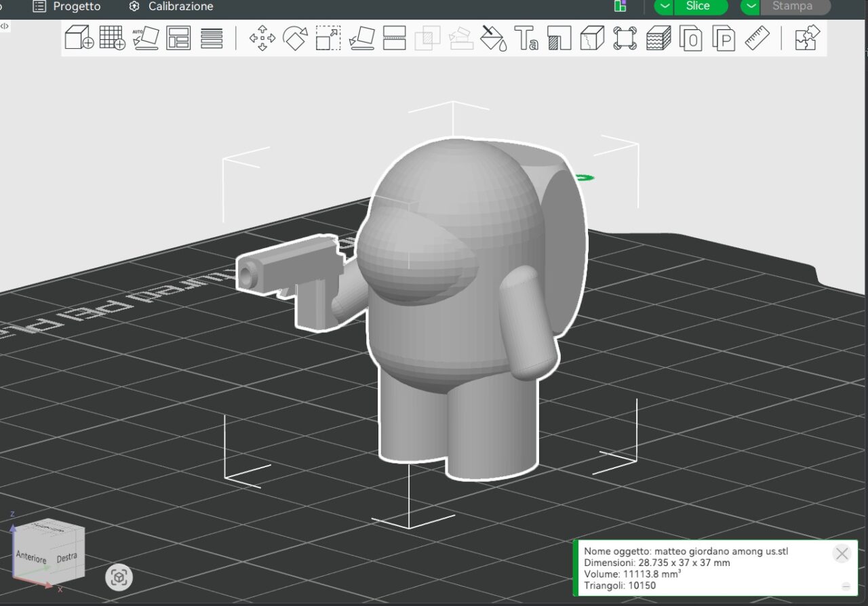
Task: Select the Move tool with four arrows
Action: pyautogui.click(x=262, y=38)
